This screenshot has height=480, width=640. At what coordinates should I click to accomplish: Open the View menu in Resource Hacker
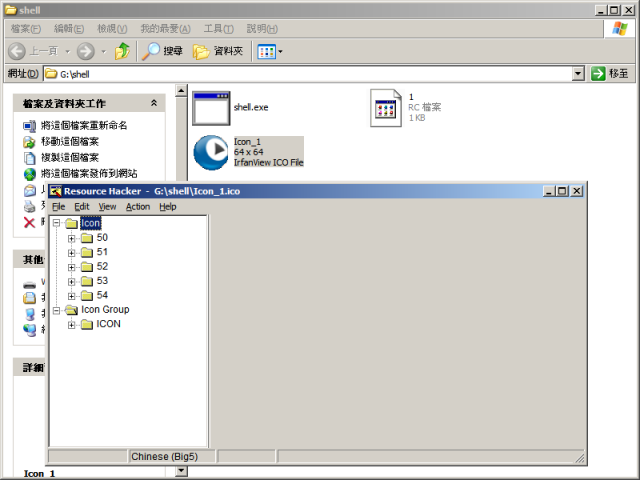click(107, 207)
